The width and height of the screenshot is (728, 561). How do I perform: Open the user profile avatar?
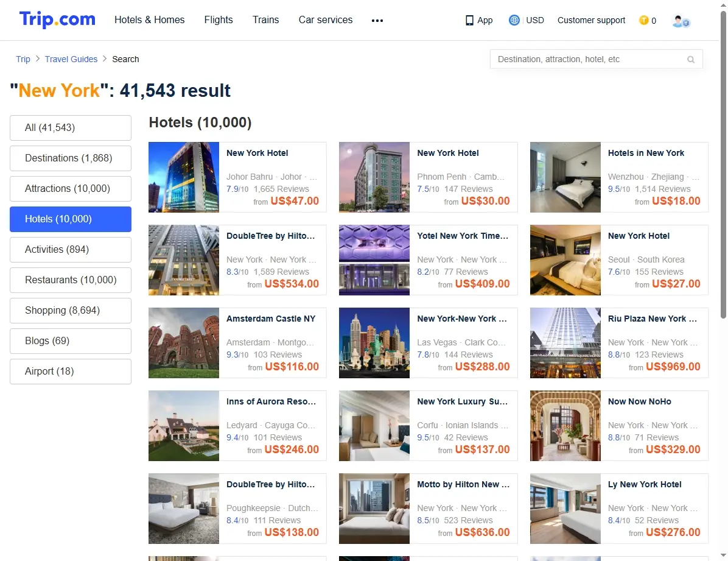(x=681, y=21)
